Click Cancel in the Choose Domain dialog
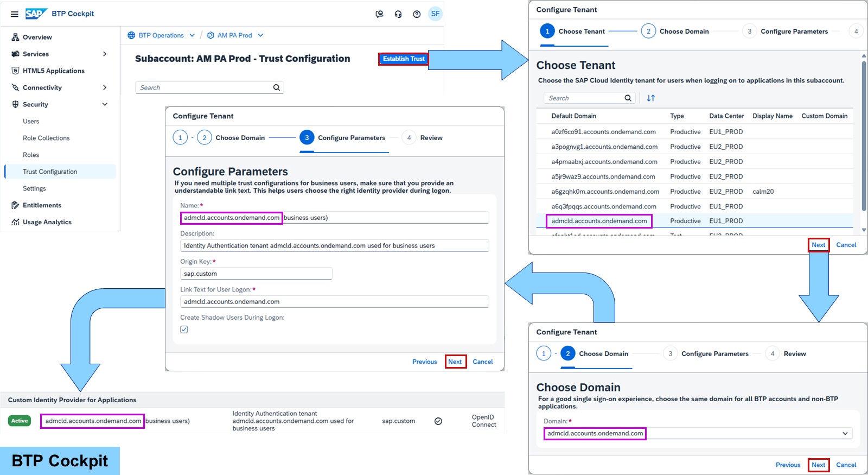This screenshot has height=475, width=868. 846,465
